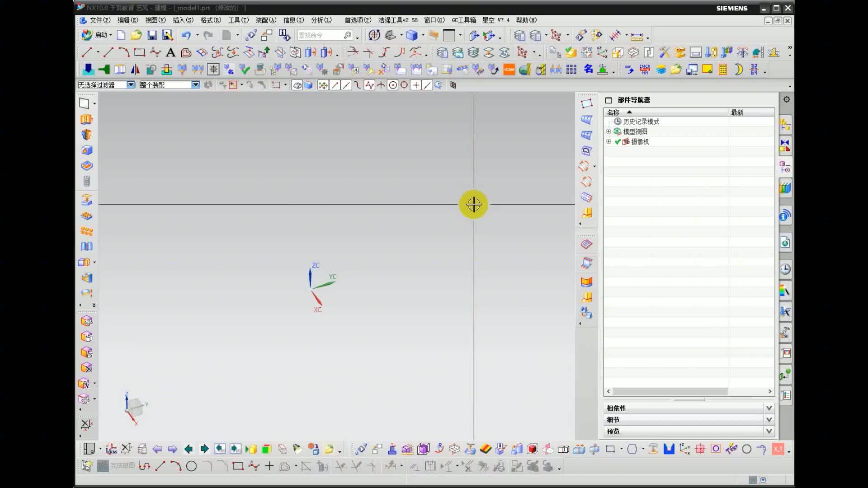Click the Fit view icon with the crosshair circle
The height and width of the screenshot is (488, 868).
pos(374,35)
